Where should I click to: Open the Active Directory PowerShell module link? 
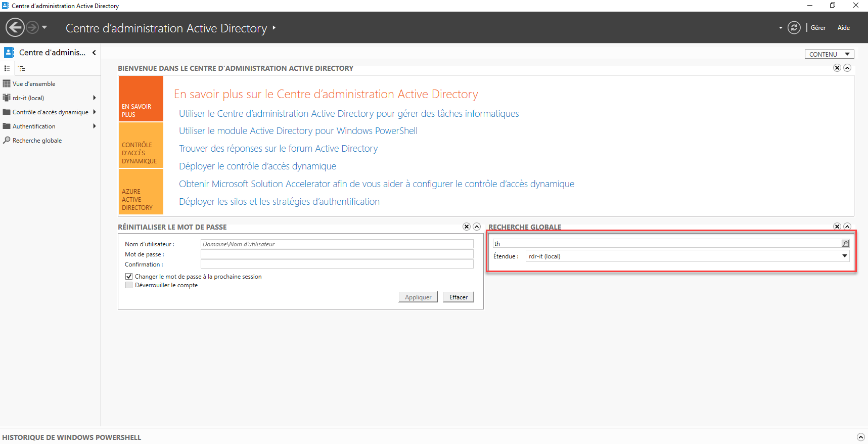[298, 131]
